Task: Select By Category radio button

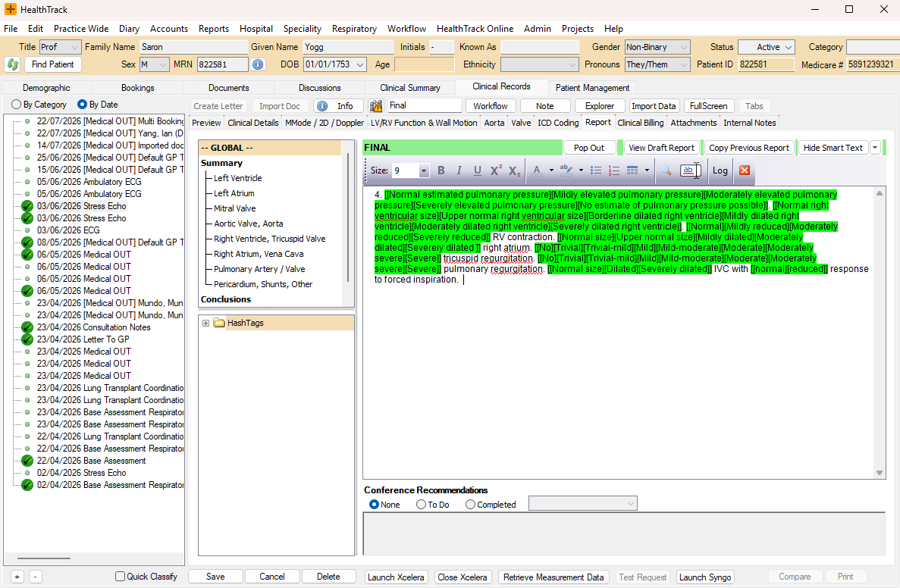Action: coord(16,105)
